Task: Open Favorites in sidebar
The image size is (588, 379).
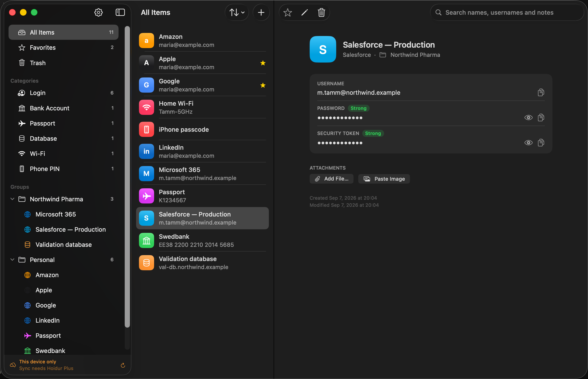Action: pyautogui.click(x=63, y=48)
